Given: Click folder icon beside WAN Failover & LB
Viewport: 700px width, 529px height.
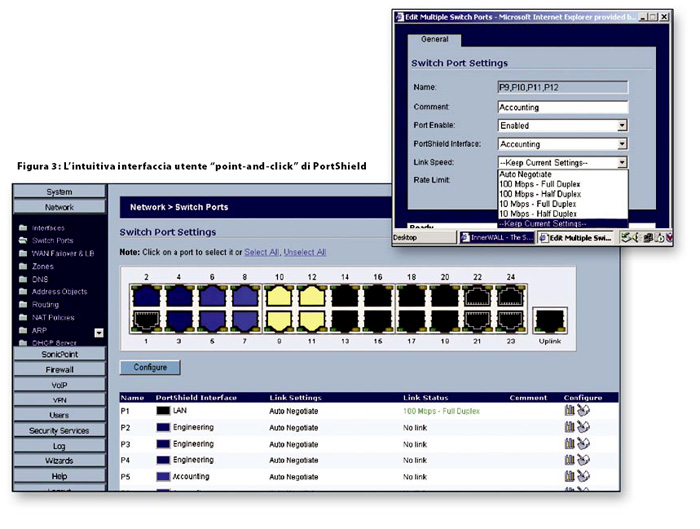Looking at the screenshot, I should 23,253.
